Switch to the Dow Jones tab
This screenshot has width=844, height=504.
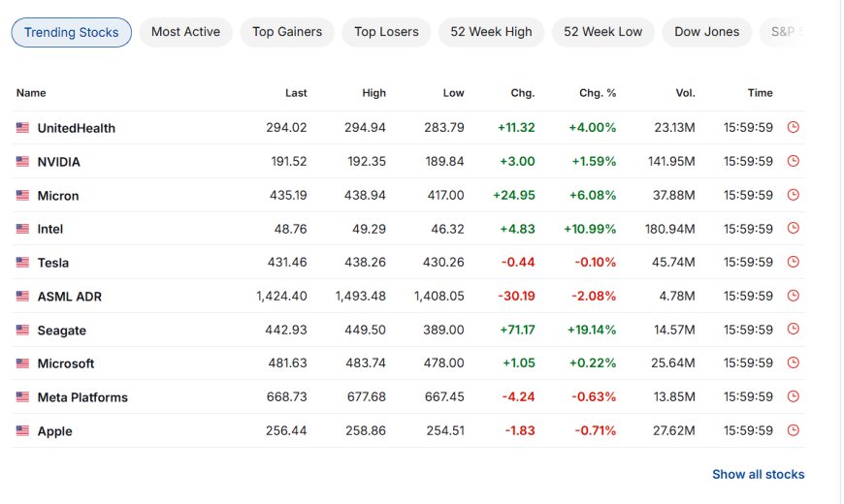pyautogui.click(x=707, y=32)
